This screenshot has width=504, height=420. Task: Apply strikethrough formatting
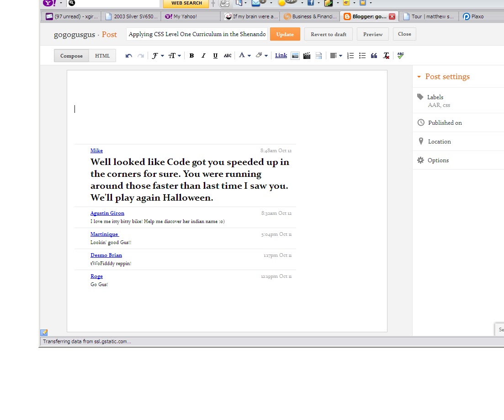click(228, 56)
